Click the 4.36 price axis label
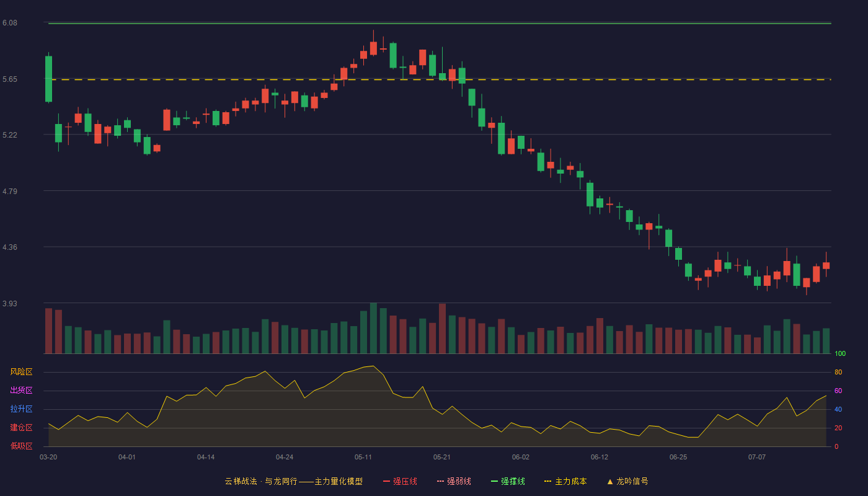 click(10, 247)
